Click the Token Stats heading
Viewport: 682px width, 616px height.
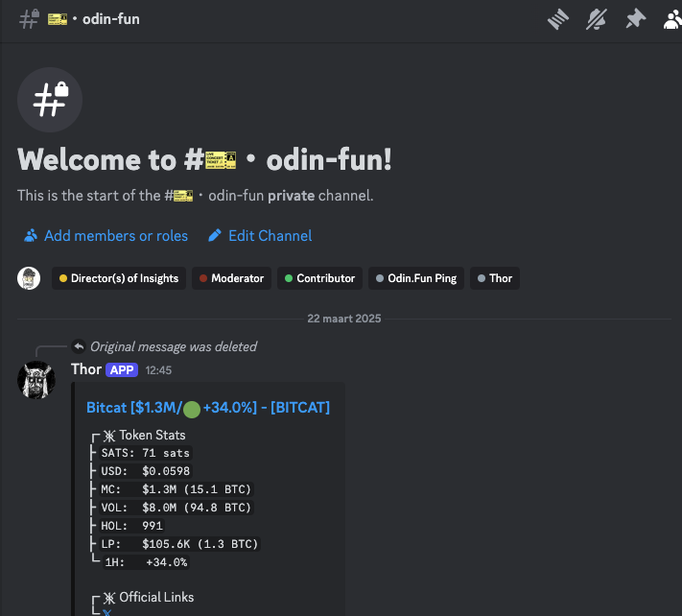click(x=153, y=435)
